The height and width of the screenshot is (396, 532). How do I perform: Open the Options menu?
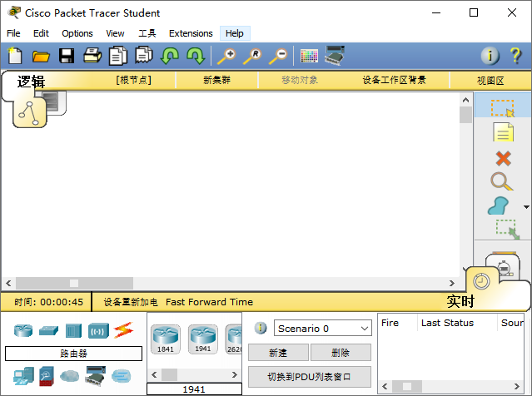[77, 33]
